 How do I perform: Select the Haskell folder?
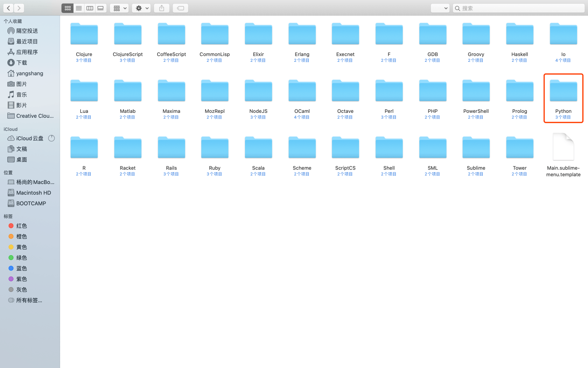[x=520, y=34]
